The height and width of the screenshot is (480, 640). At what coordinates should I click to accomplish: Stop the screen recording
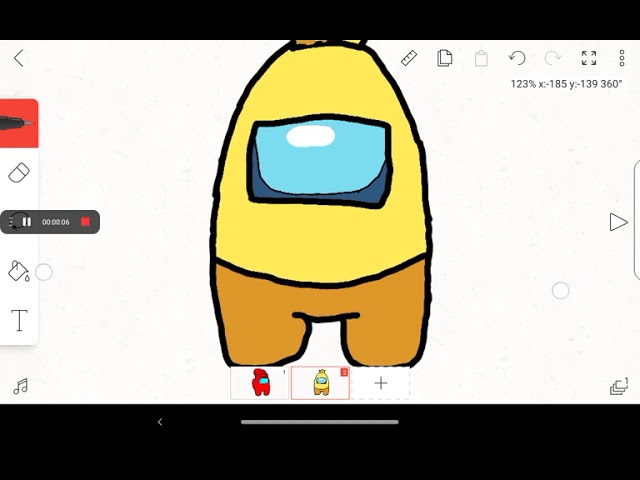pos(85,222)
